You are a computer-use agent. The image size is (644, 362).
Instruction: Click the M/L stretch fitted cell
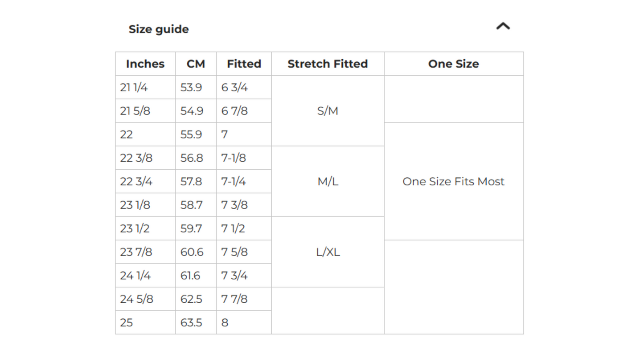click(x=328, y=182)
